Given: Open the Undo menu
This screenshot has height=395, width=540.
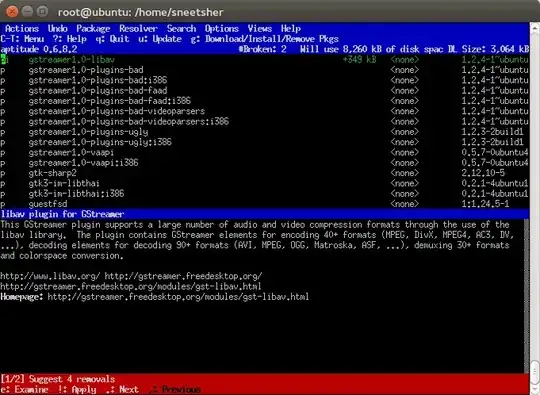Looking at the screenshot, I should (x=58, y=29).
